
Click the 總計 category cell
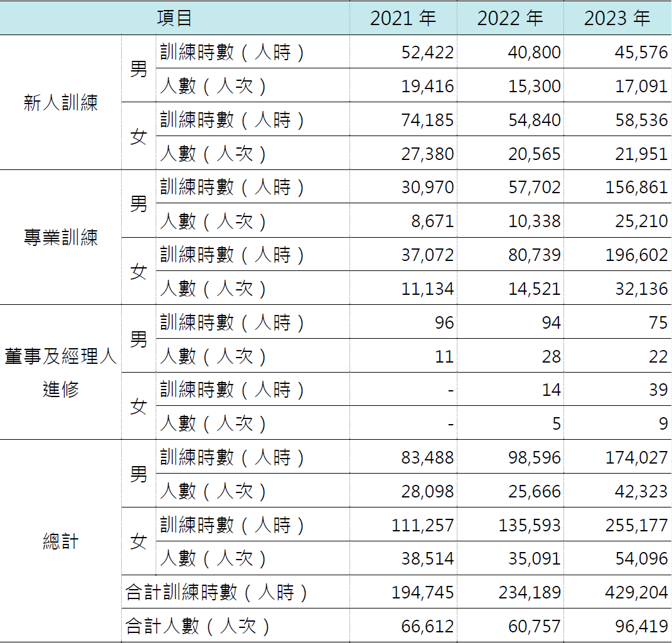click(x=60, y=541)
